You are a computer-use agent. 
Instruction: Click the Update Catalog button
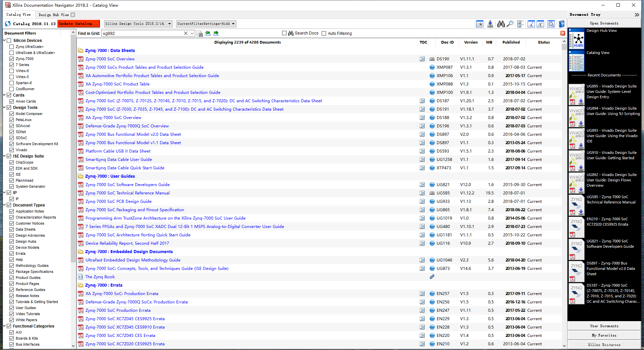78,24
